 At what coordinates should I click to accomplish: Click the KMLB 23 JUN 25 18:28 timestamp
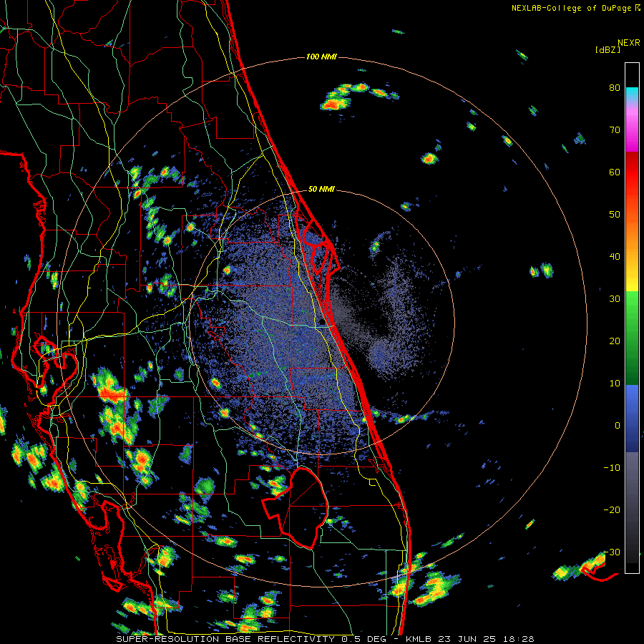coord(470,639)
